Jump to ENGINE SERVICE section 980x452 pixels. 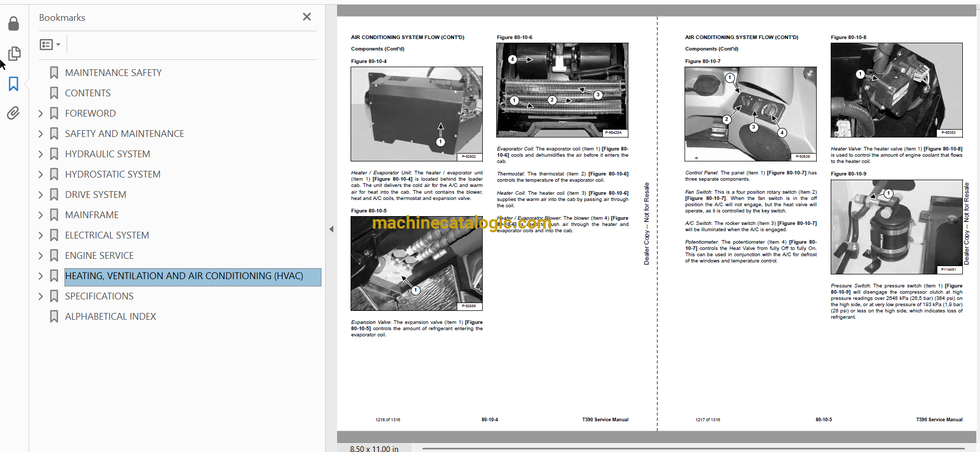coord(99,256)
